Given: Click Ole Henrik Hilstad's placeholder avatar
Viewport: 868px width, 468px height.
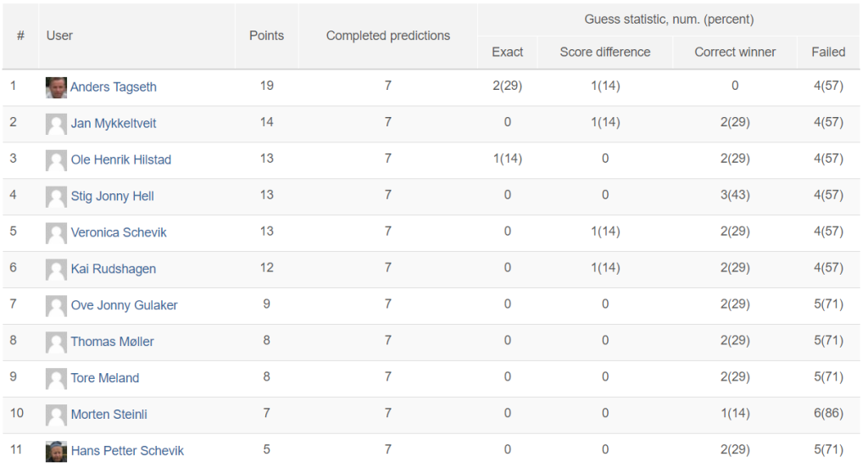Looking at the screenshot, I should click(x=56, y=160).
